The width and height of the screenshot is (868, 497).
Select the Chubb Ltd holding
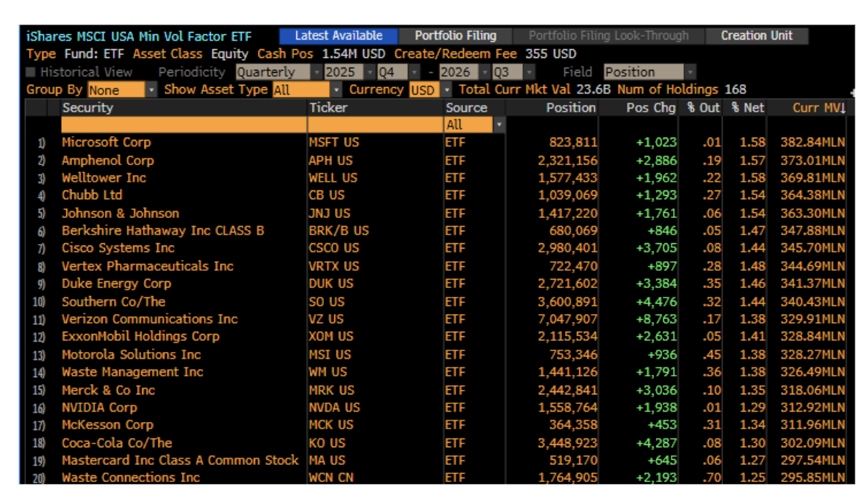92,196
